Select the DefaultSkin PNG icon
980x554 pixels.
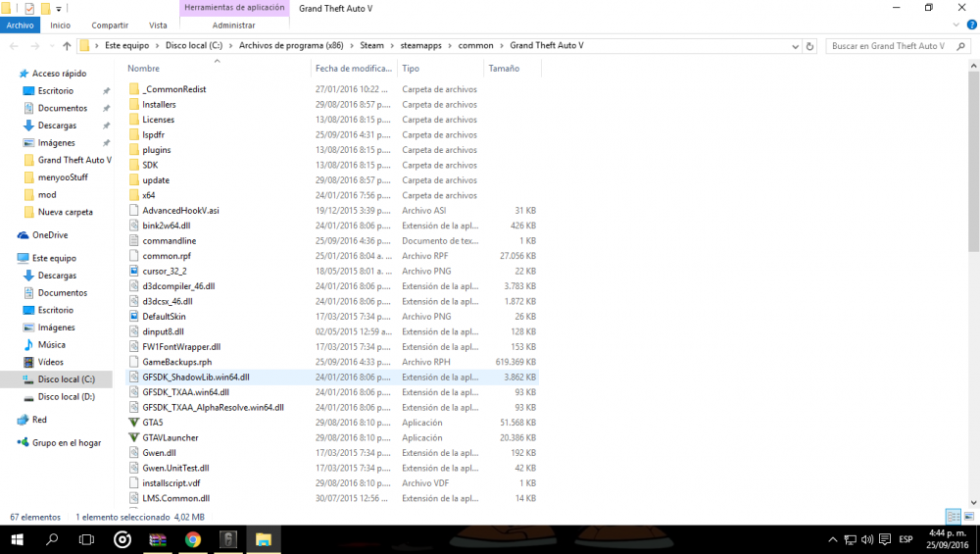coord(133,317)
